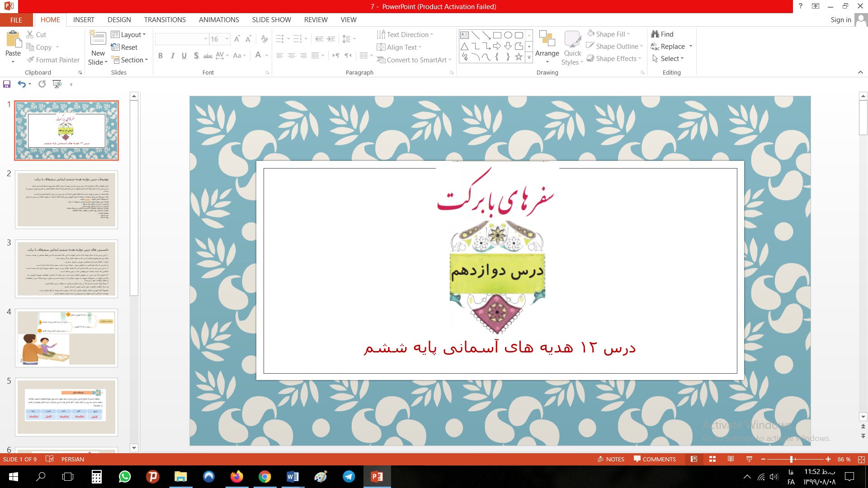Screen dimensions: 868x488
Task: Toggle the Notes pane
Action: pos(611,459)
